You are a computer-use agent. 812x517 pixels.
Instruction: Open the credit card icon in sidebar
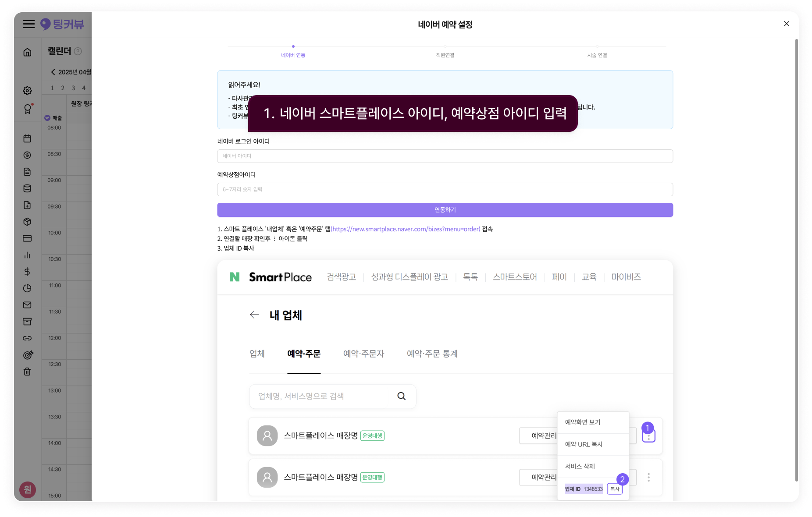pyautogui.click(x=27, y=238)
